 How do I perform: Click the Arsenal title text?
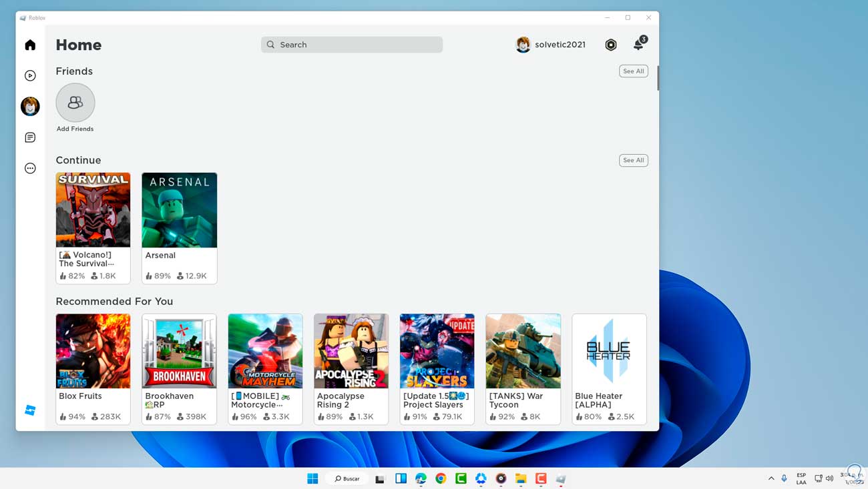point(160,256)
